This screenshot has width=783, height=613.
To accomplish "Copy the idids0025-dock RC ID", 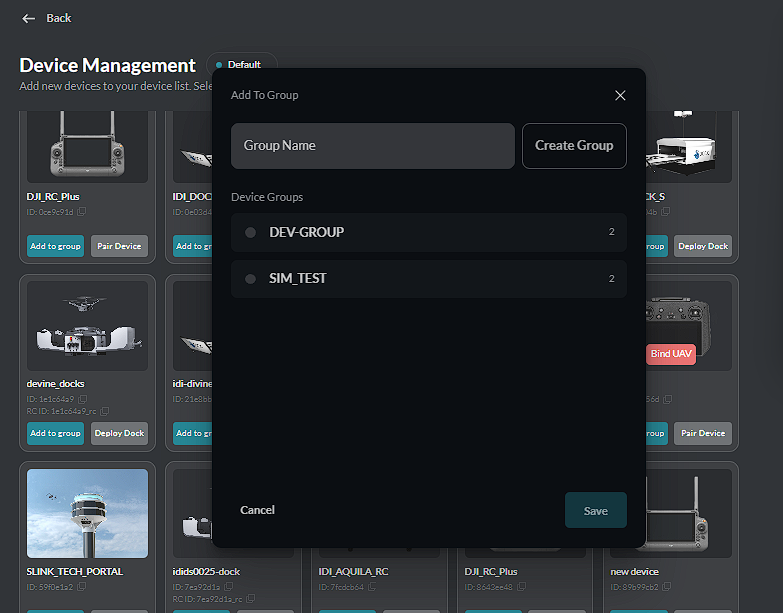I will (250, 599).
